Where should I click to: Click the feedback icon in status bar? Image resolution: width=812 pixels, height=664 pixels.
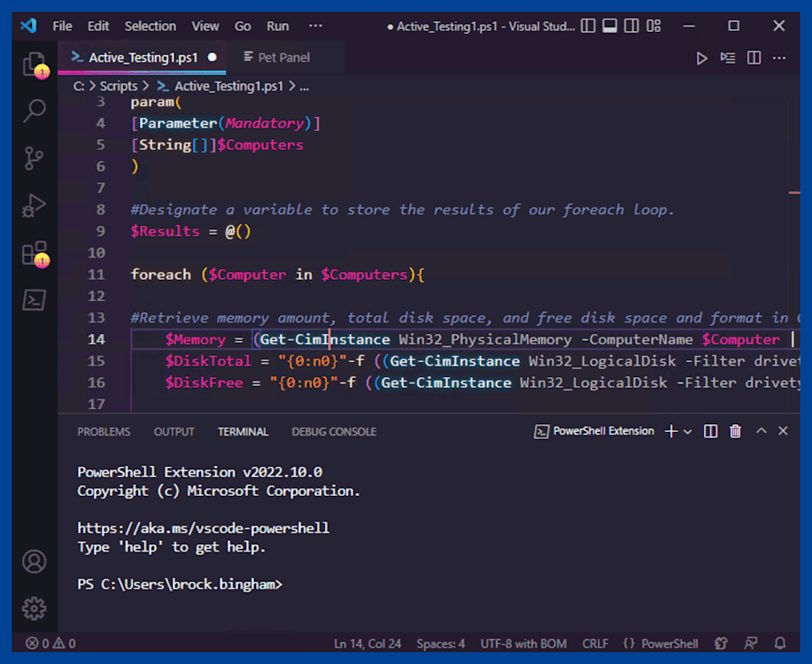(750, 644)
